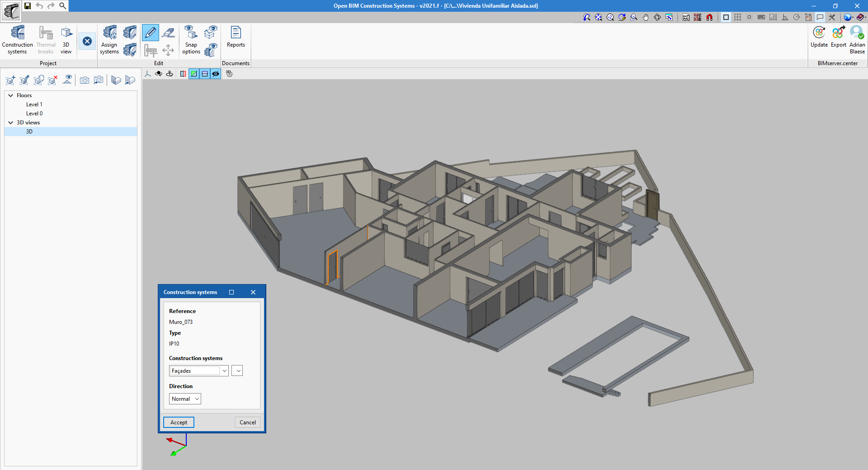Image resolution: width=868 pixels, height=470 pixels.
Task: Edit the view with cube-pencil icon
Action: tap(24, 80)
